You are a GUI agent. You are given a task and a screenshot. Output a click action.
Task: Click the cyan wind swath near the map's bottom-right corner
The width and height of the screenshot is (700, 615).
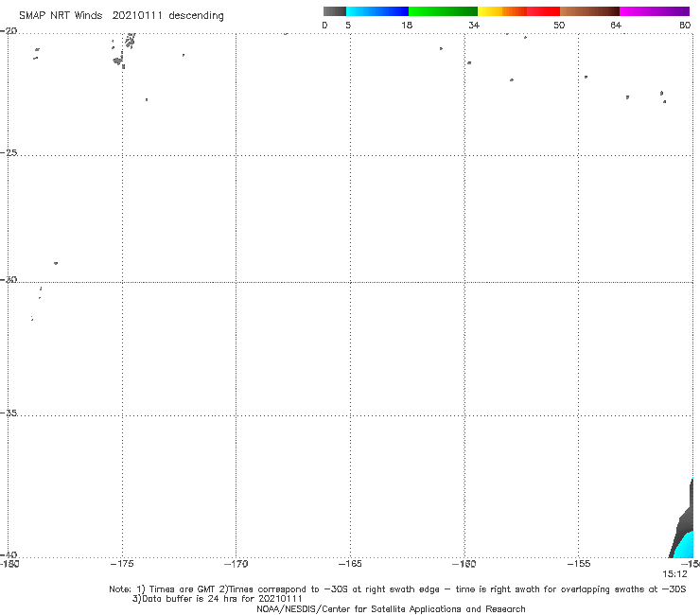point(685,547)
